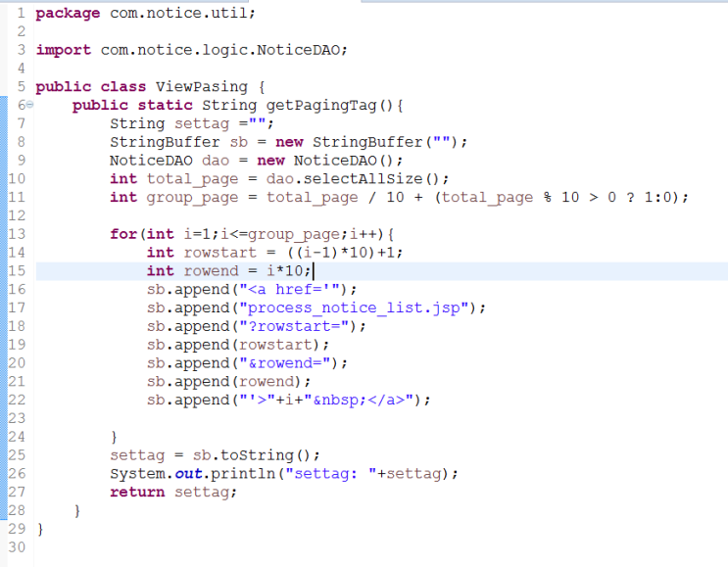Click the class name ViewPasing
This screenshot has width=728, height=567.
pos(202,87)
